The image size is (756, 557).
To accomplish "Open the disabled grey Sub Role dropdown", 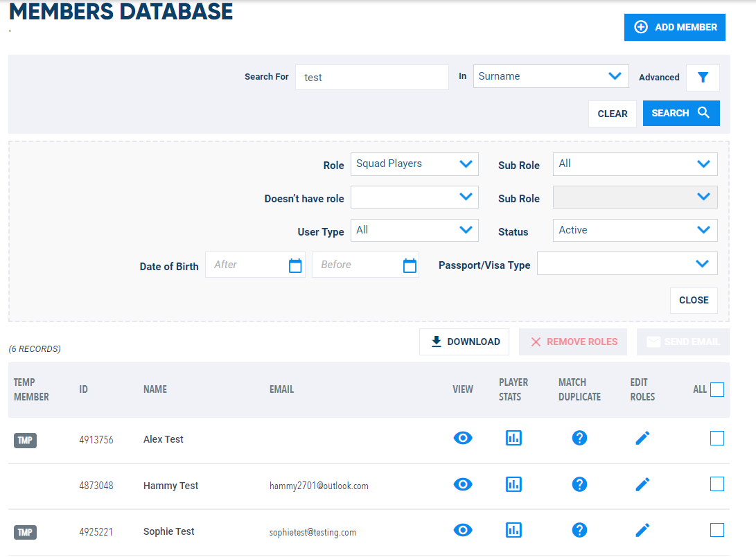I will point(635,197).
